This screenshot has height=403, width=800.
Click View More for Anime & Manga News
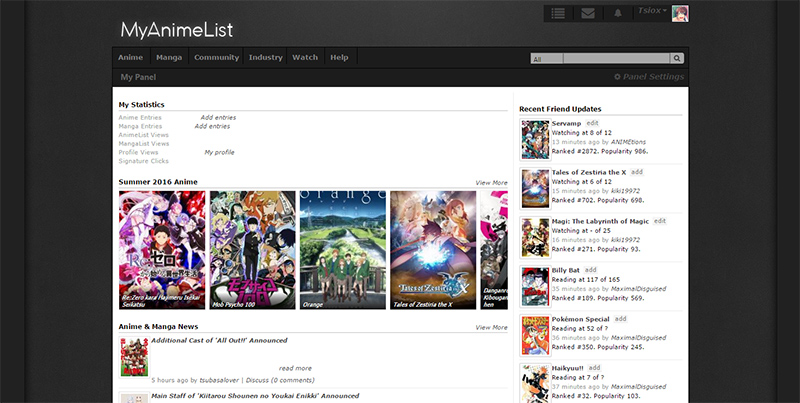491,328
